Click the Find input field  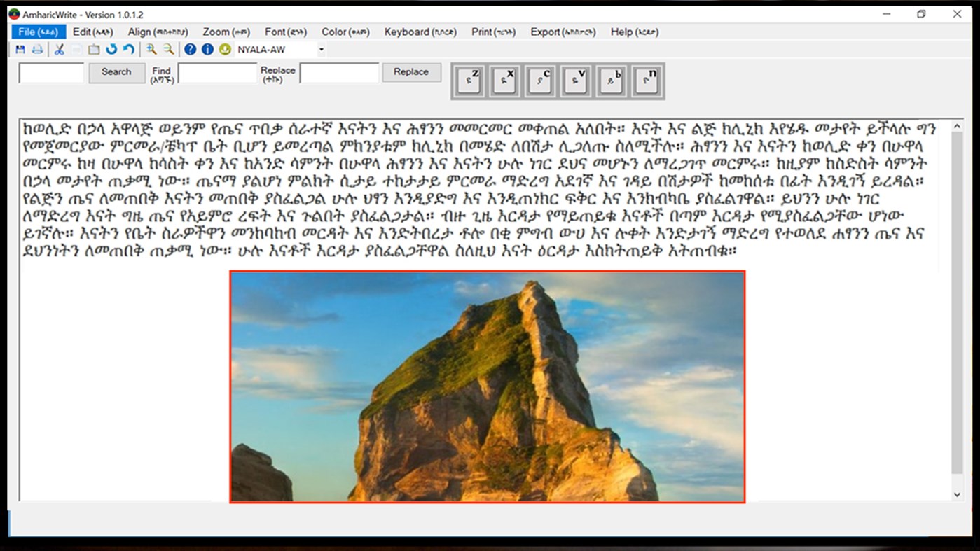pyautogui.click(x=217, y=72)
